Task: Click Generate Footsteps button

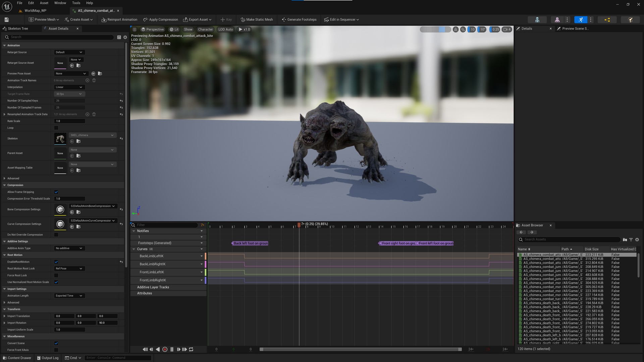Action: [299, 19]
